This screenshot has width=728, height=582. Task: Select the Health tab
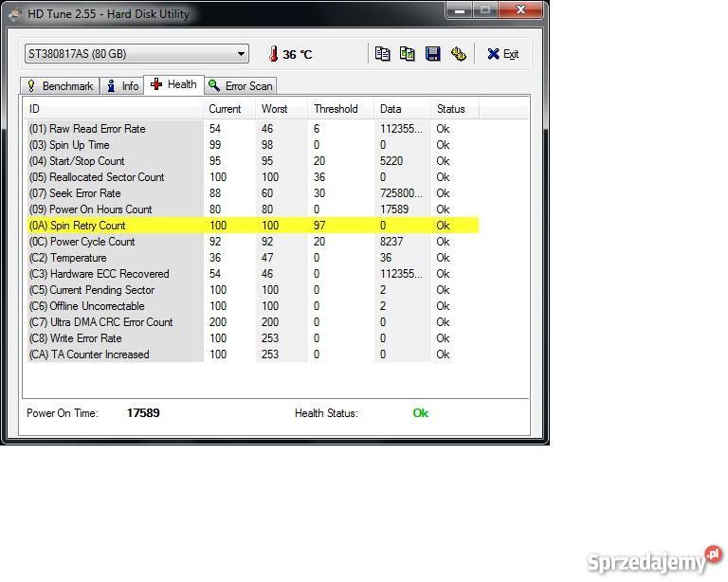pyautogui.click(x=173, y=84)
